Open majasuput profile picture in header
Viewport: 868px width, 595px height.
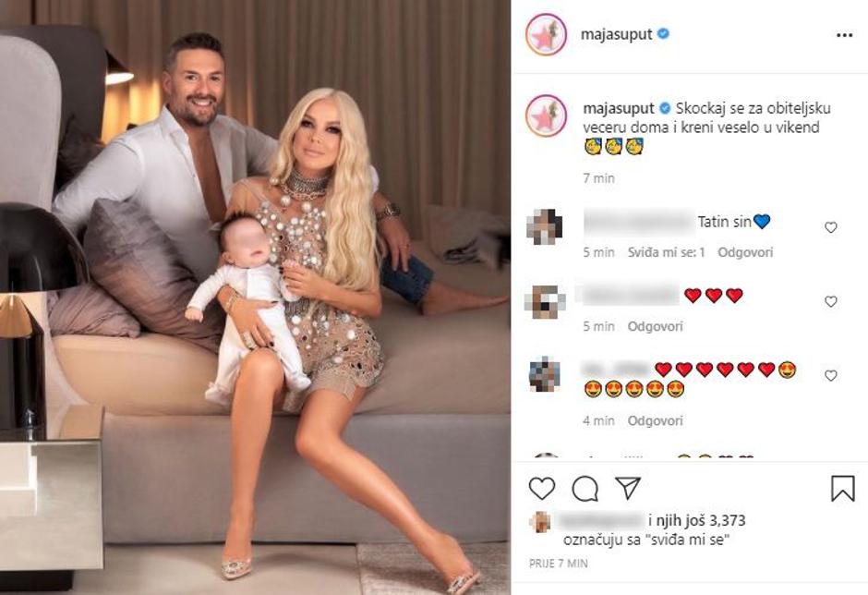(x=546, y=34)
